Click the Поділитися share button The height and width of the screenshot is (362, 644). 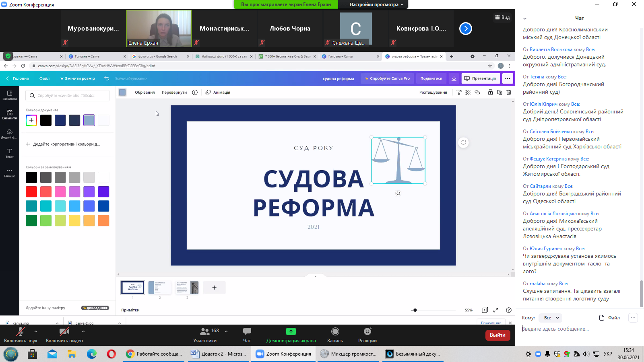coord(431,78)
